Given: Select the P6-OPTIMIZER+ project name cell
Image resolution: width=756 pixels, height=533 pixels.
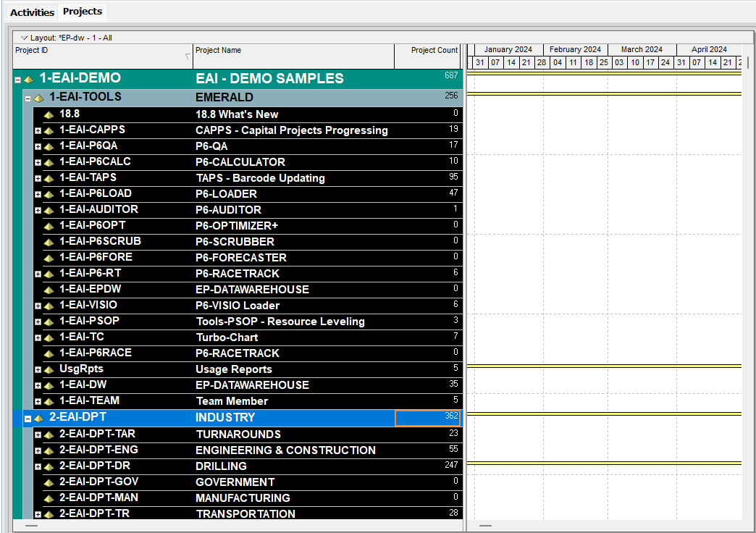Looking at the screenshot, I should tap(293, 226).
